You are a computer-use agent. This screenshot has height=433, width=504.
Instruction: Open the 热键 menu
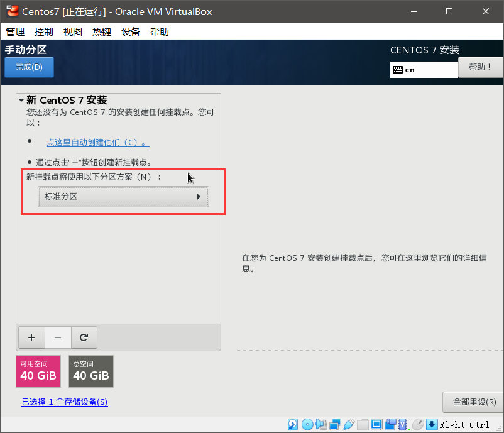click(x=102, y=31)
